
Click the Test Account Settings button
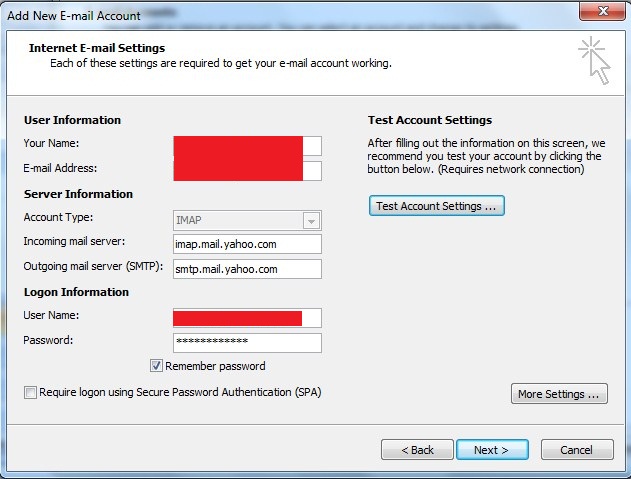click(x=437, y=206)
